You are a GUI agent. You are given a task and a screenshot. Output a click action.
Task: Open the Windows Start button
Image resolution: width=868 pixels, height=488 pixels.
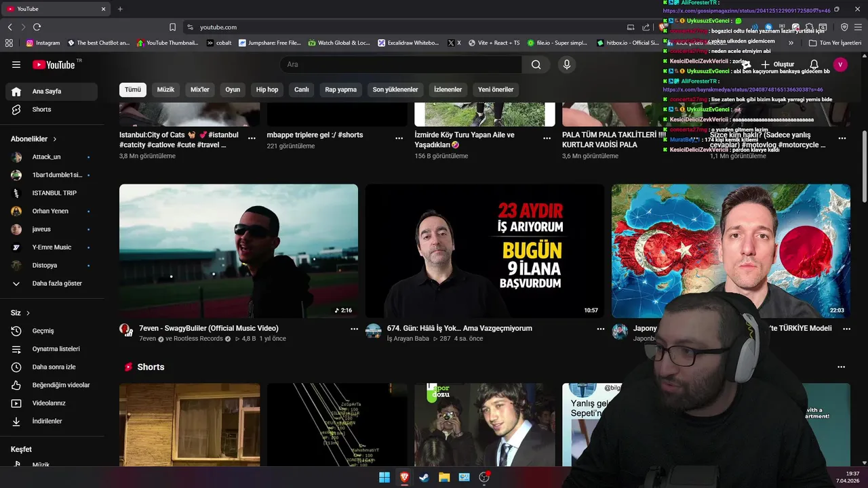[384, 477]
